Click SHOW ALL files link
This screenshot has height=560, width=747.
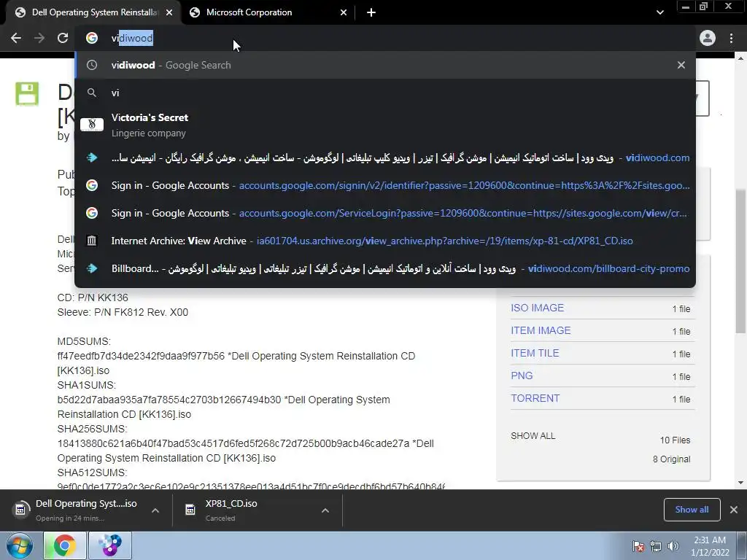coord(533,436)
